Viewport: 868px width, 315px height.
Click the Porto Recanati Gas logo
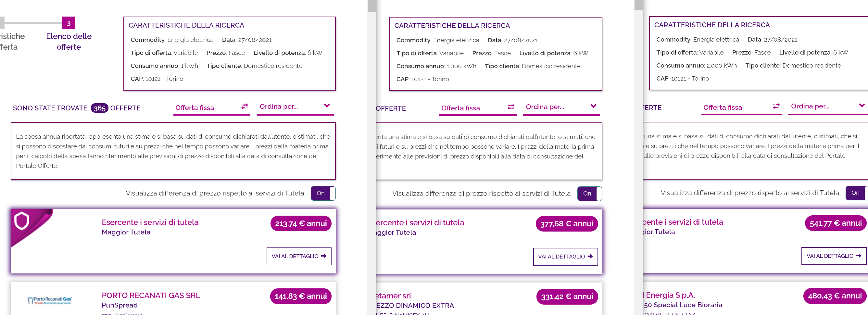(x=50, y=300)
